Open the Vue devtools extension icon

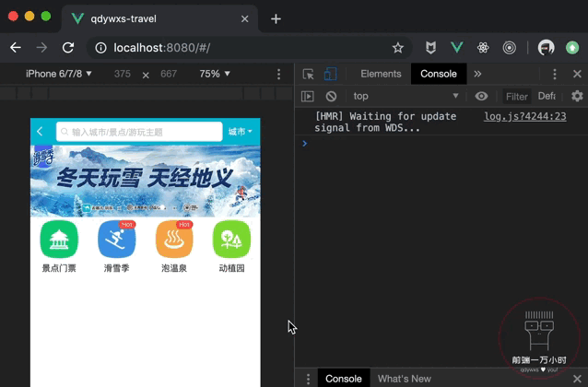457,48
